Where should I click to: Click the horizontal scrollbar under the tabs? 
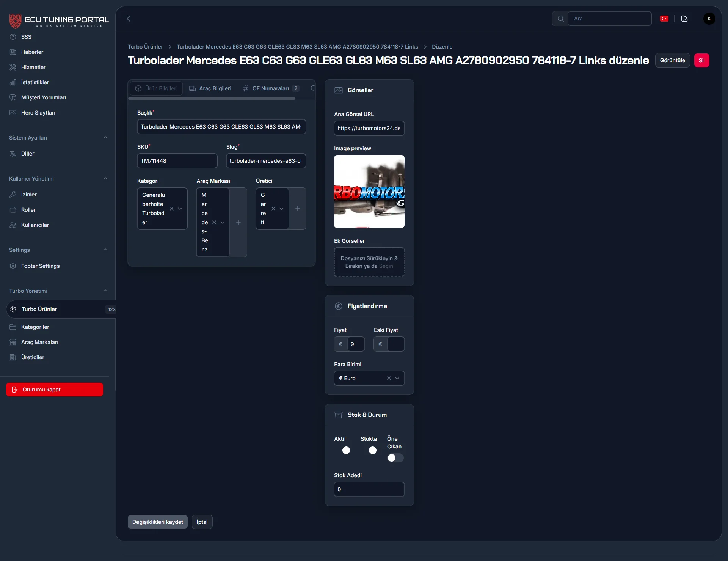click(x=212, y=98)
